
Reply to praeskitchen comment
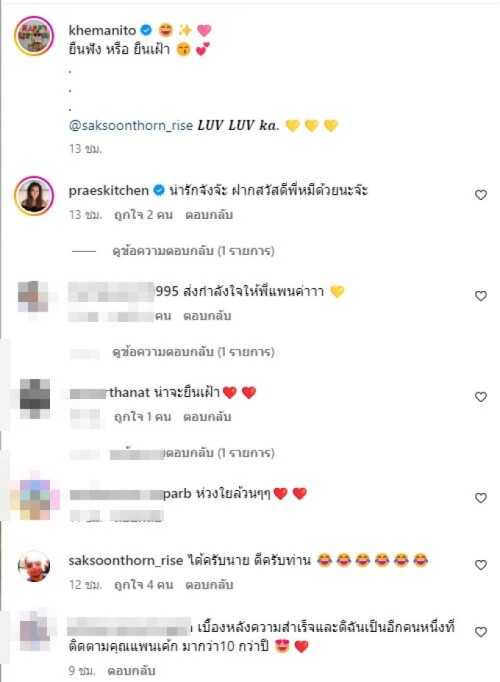(x=209, y=215)
